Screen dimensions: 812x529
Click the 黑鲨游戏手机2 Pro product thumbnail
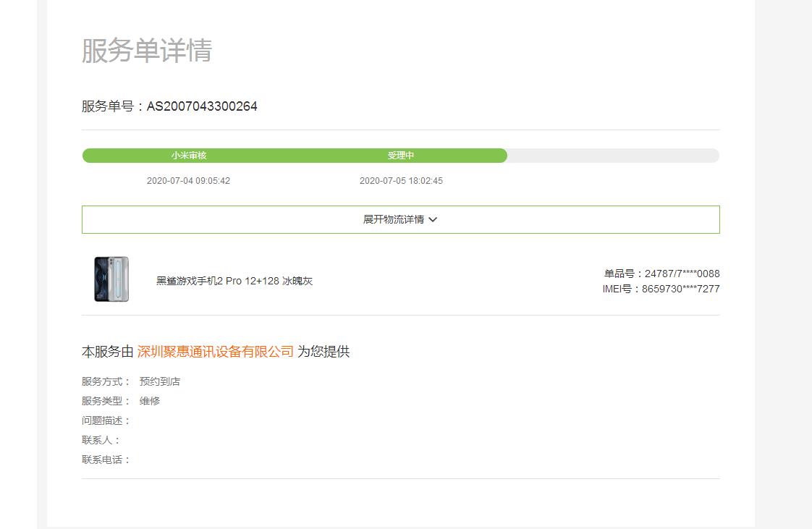tap(111, 279)
